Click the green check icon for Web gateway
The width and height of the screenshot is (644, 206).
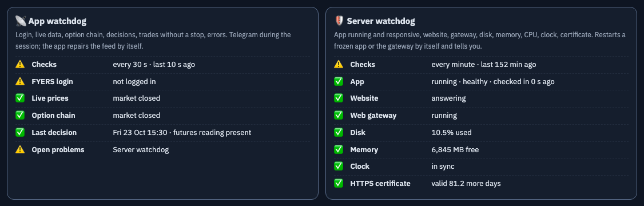pyautogui.click(x=339, y=116)
